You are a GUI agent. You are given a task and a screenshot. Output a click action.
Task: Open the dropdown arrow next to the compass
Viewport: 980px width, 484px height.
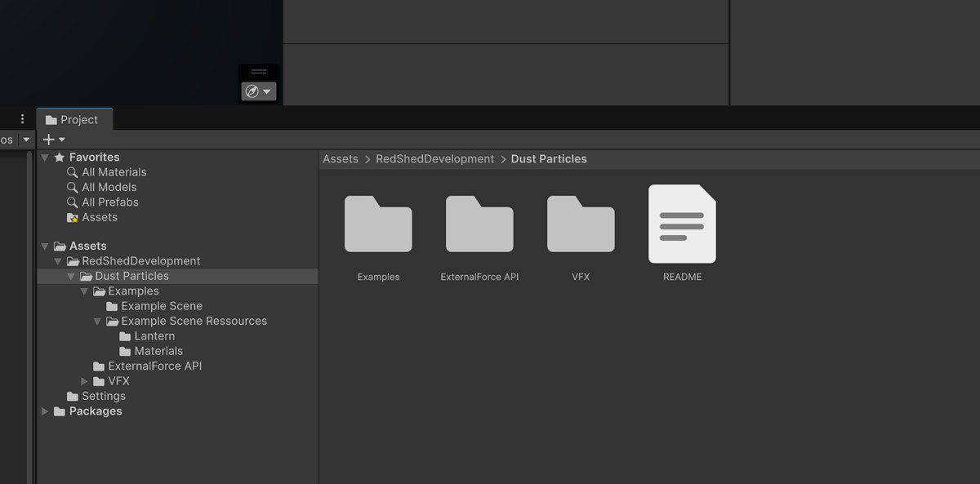(268, 91)
